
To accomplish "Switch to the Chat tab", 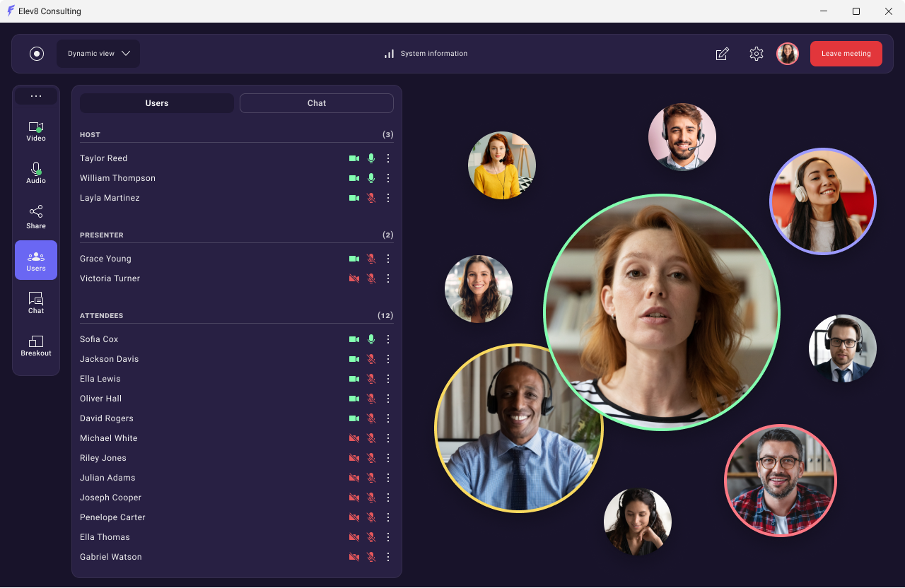I will pyautogui.click(x=316, y=103).
